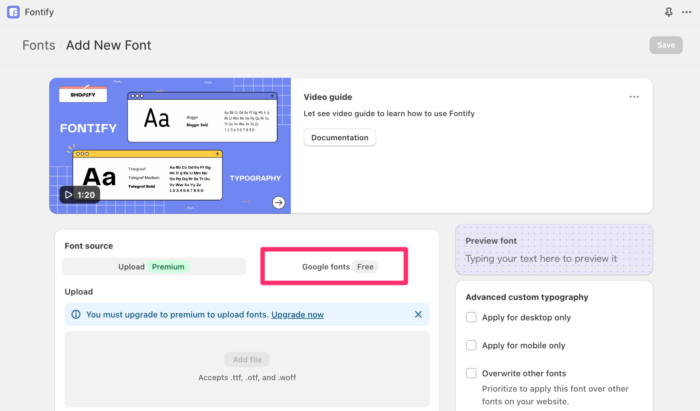Click the 'Add New Font' page title
The image size is (700, 411).
pos(108,45)
